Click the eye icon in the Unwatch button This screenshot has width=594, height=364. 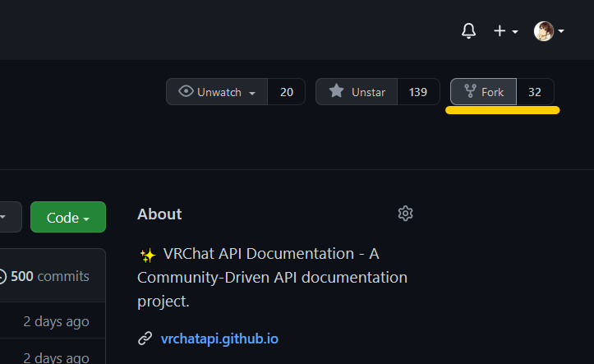(186, 92)
